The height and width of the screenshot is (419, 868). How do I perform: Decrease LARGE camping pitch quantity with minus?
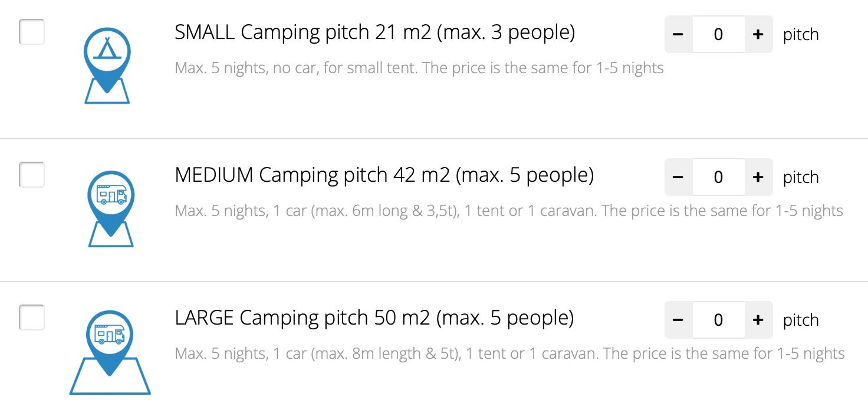pyautogui.click(x=678, y=320)
